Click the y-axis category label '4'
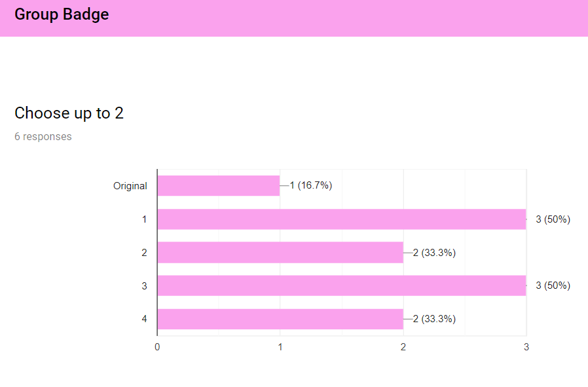Viewport: 588px width, 387px height. coord(144,319)
